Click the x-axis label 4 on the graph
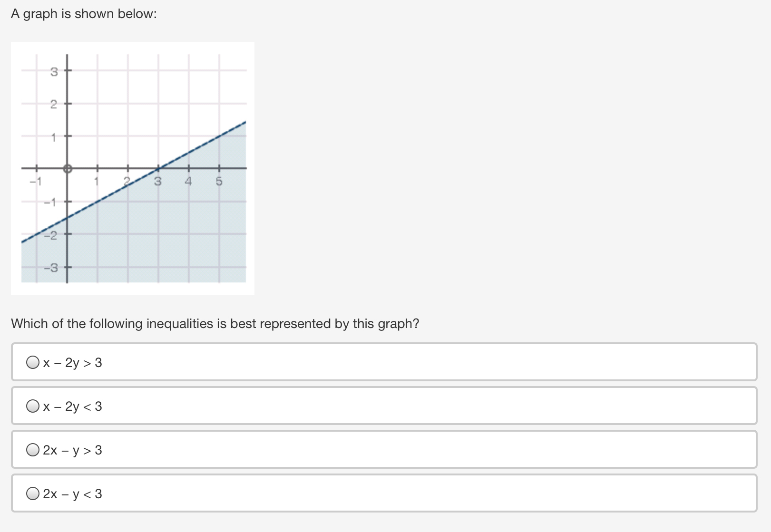 [x=188, y=181]
